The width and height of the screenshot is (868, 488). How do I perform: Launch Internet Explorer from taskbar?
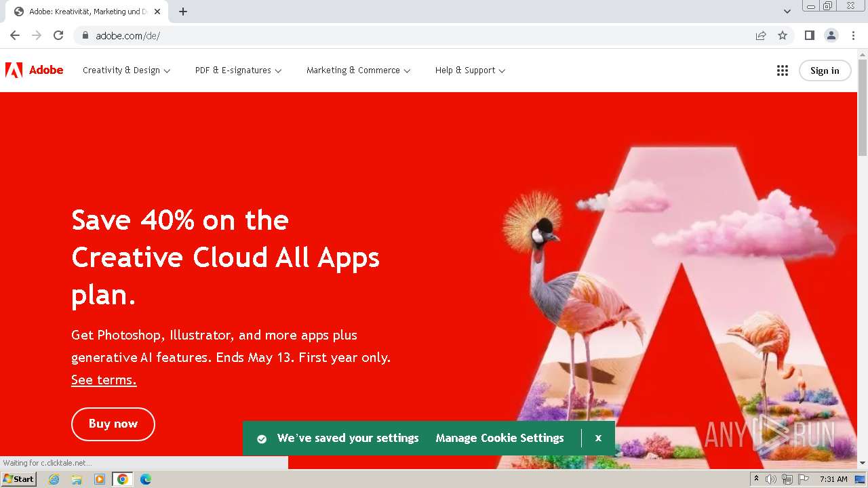54,479
